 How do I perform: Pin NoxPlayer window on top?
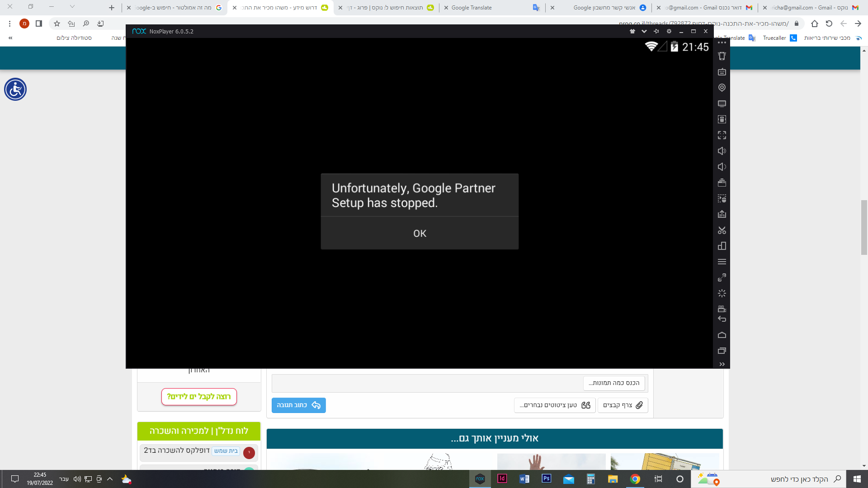tap(656, 31)
